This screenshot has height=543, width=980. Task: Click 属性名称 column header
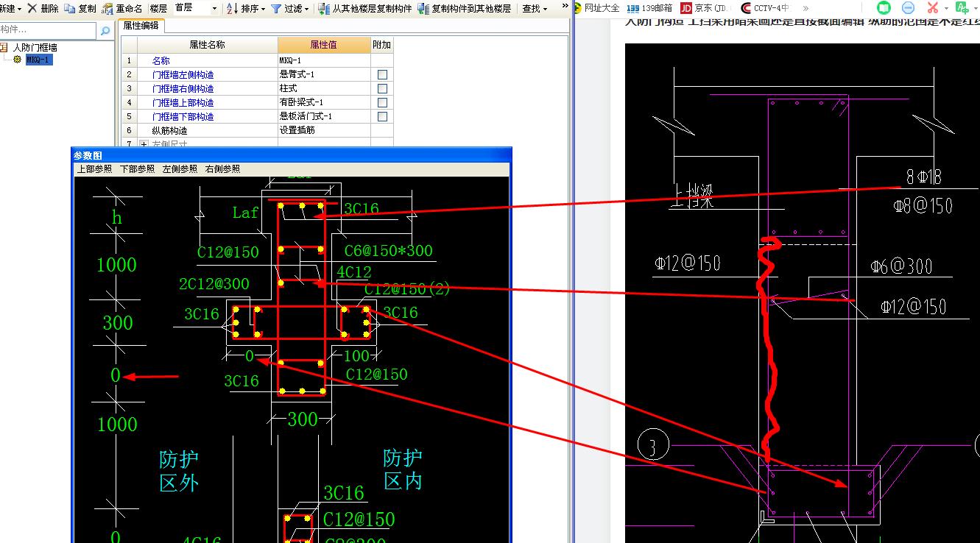[208, 45]
